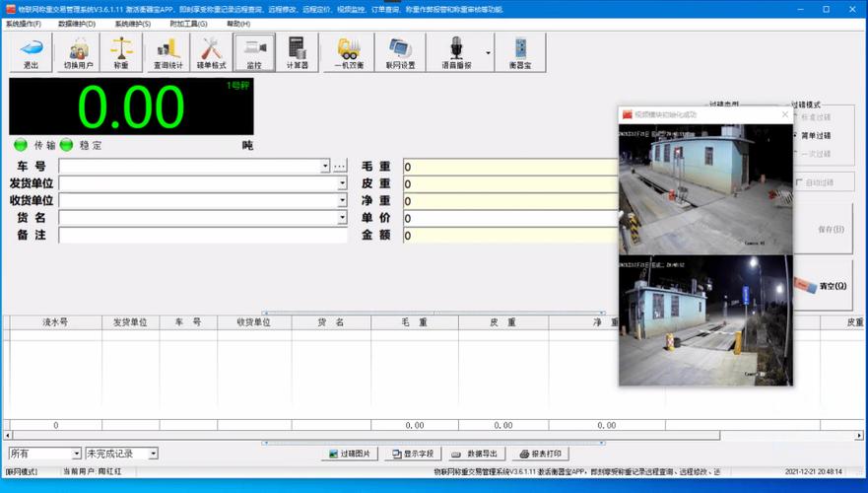Expand the 车号 combo box dropdown
The width and height of the screenshot is (868, 493).
(325, 167)
